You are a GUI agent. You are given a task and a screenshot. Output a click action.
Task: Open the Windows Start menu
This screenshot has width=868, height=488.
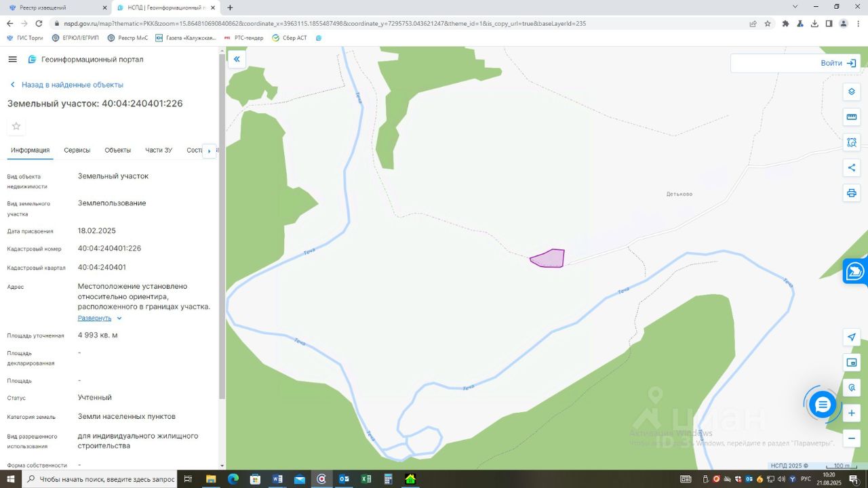pos(10,479)
